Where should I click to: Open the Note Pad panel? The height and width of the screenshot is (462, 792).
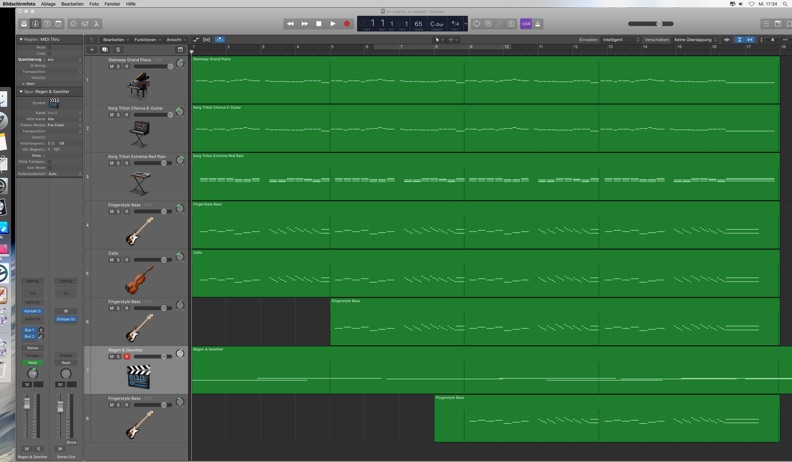778,24
